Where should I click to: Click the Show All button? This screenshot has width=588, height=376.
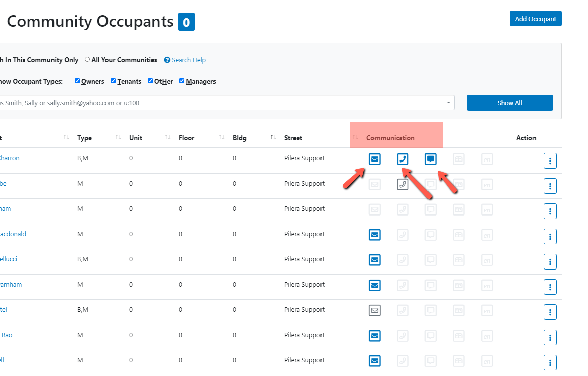tap(510, 103)
